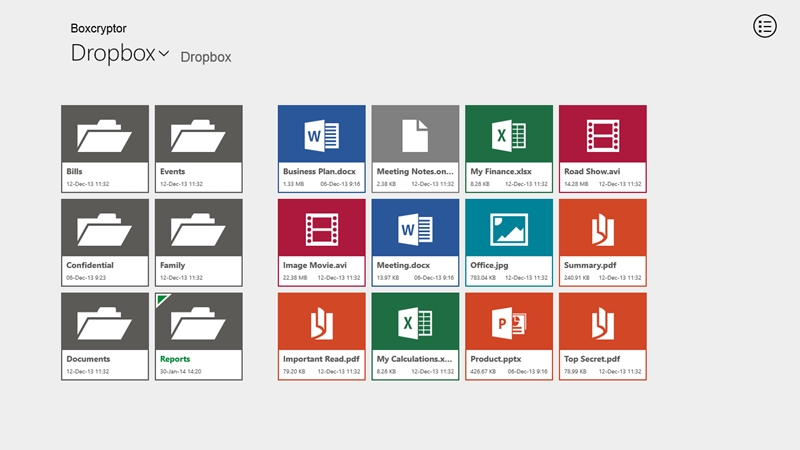Open Office.jpg picture icon
This screenshot has width=800, height=450.
[509, 230]
